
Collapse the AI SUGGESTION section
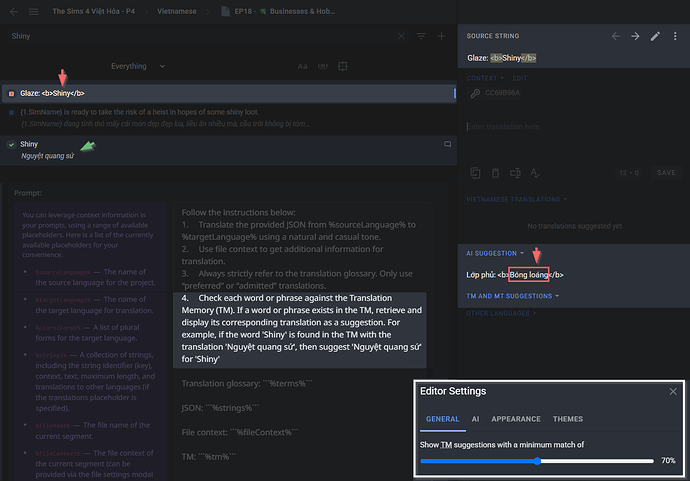pos(495,253)
